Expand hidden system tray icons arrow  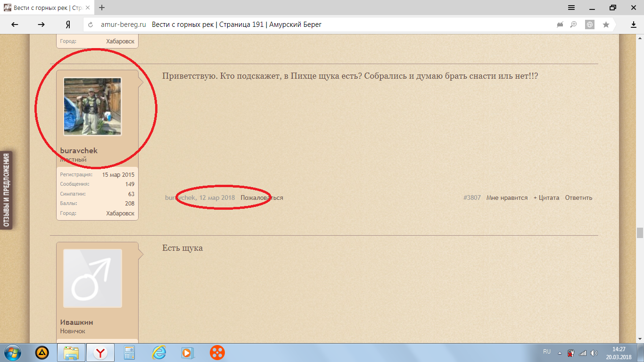click(560, 353)
